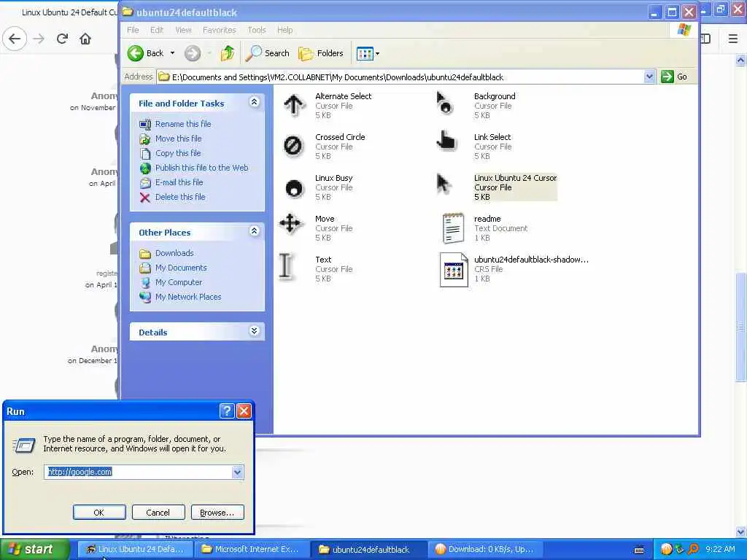Go back with Explorer Back button

coord(146,53)
